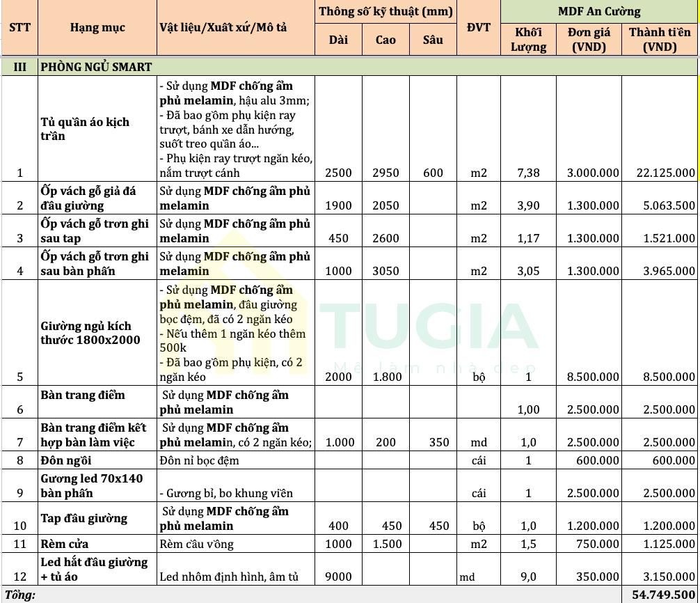Select the "Đơn giá (VND)" header cell
700x603 pixels.
click(589, 40)
